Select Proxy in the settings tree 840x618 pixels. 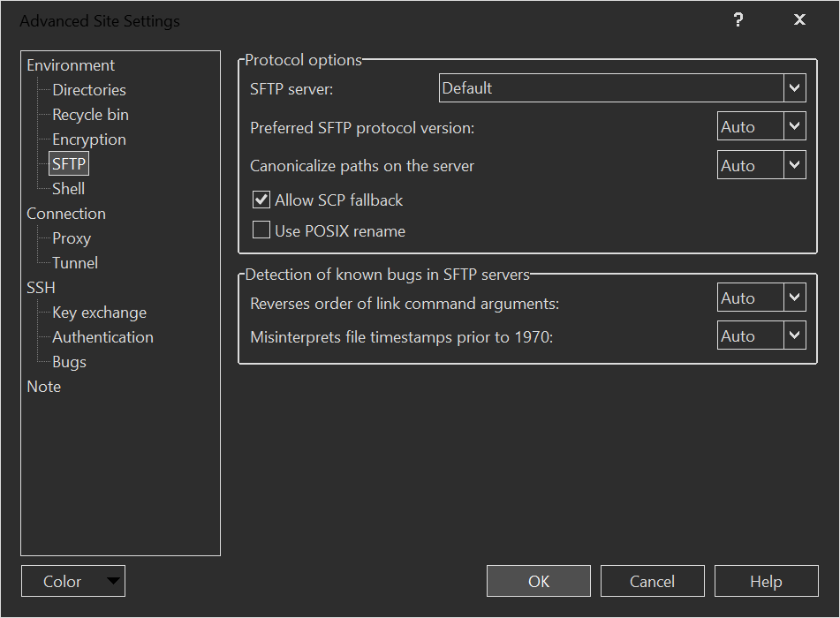72,238
